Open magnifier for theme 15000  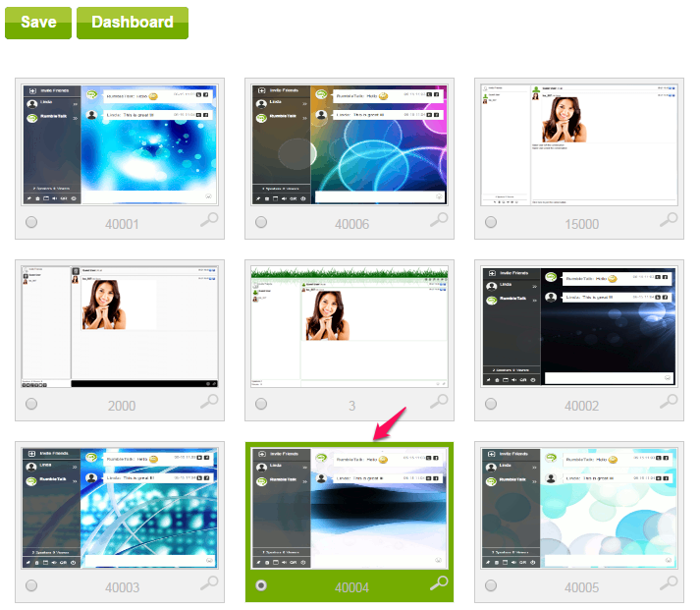670,221
